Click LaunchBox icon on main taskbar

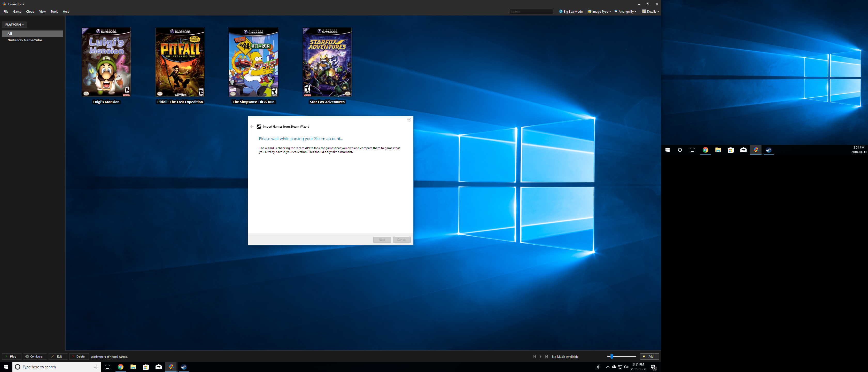tap(171, 367)
